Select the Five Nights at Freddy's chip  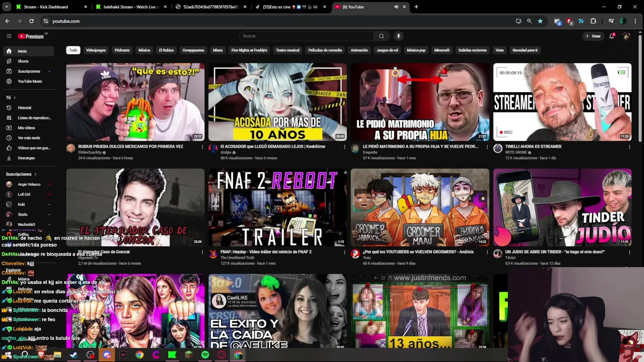click(x=249, y=50)
